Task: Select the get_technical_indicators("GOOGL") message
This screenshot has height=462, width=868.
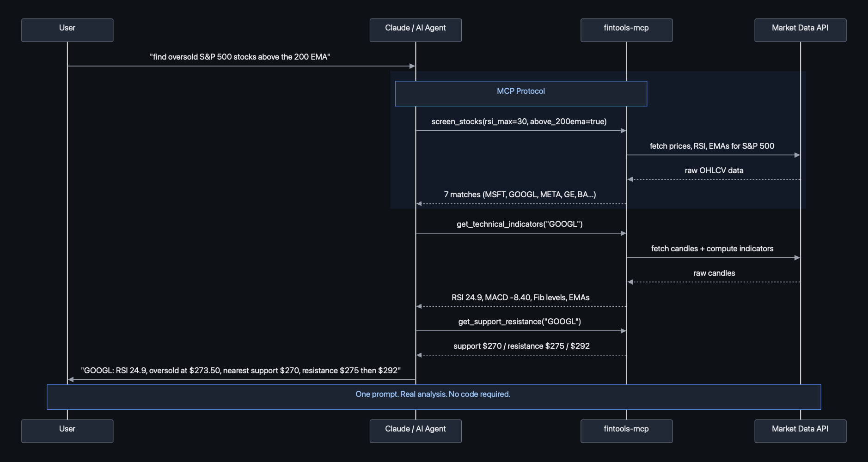Action: (519, 224)
